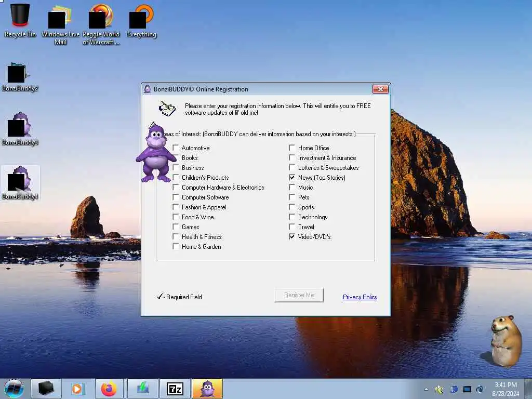Select the Peggle World of Warcraft desktop icon
Screen dimensions: 532x399
101,24
